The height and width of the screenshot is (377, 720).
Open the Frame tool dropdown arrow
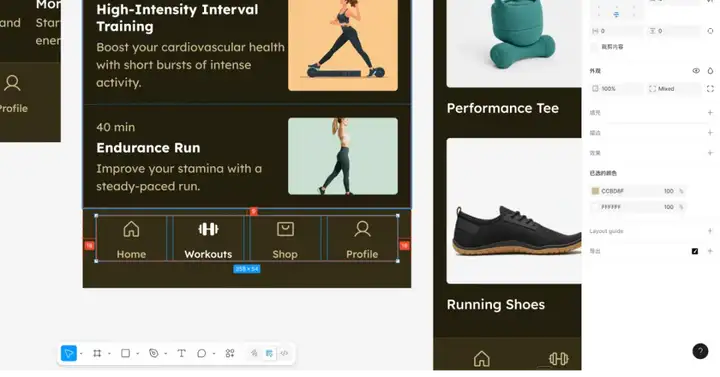pyautogui.click(x=109, y=354)
